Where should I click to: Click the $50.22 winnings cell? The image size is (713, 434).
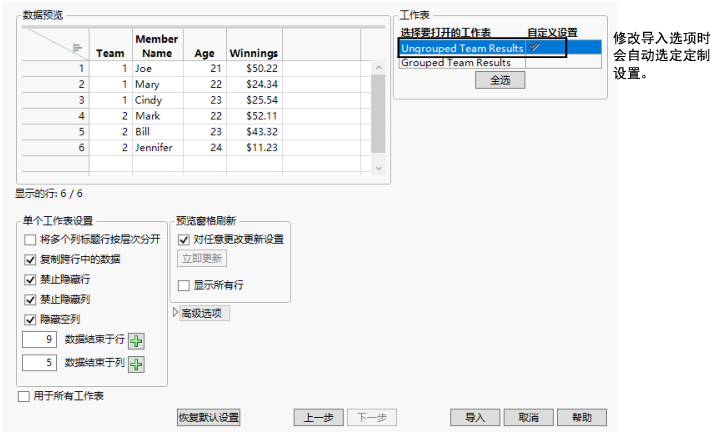coord(254,69)
